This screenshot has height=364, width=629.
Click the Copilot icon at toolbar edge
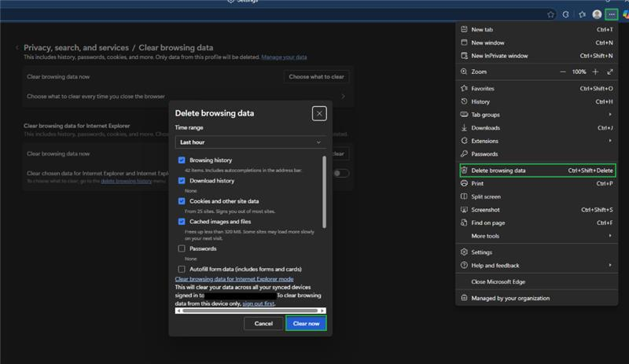[626, 14]
